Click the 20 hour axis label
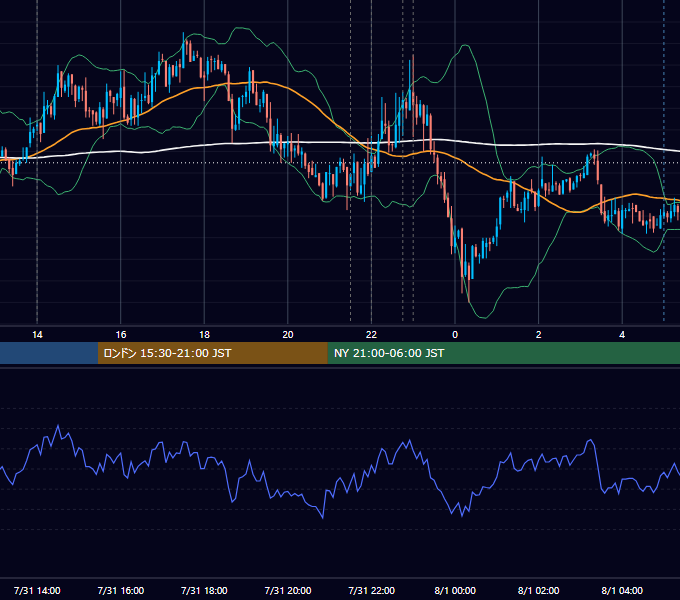Image resolution: width=680 pixels, height=600 pixels. click(288, 335)
